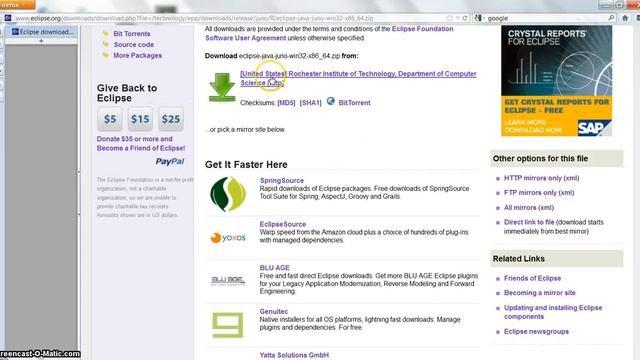Open the address bar history dropdown arrow
Screen dimensions: 640x360
click(458, 18)
